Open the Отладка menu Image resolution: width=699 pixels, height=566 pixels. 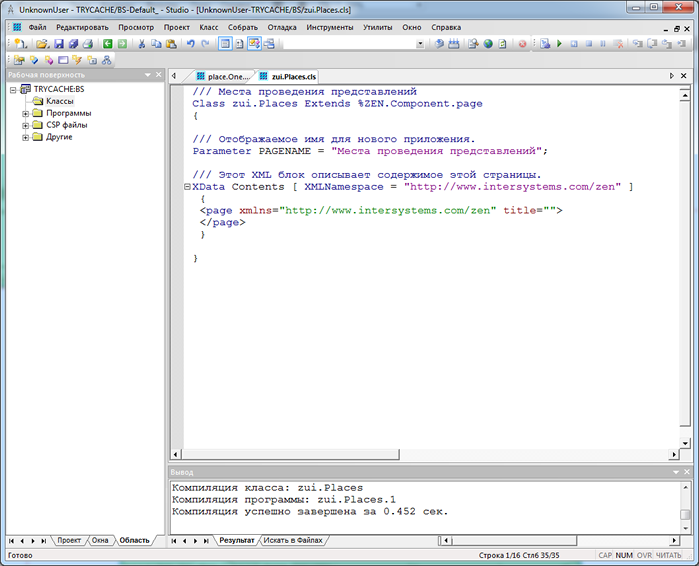pyautogui.click(x=282, y=27)
